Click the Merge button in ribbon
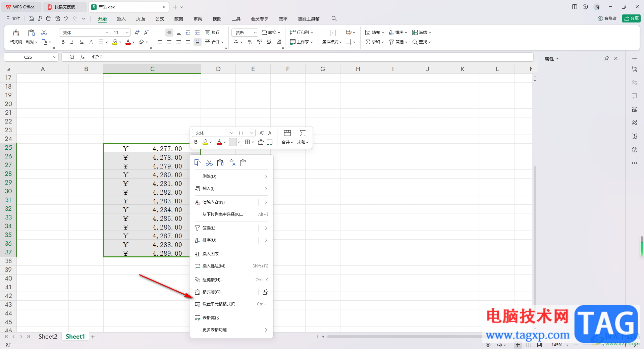644x349 pixels. pos(214,42)
